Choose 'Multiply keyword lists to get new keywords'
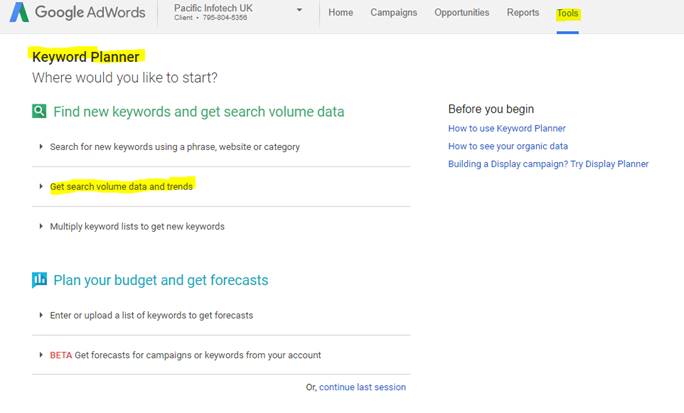This screenshot has width=684, height=413. (137, 226)
